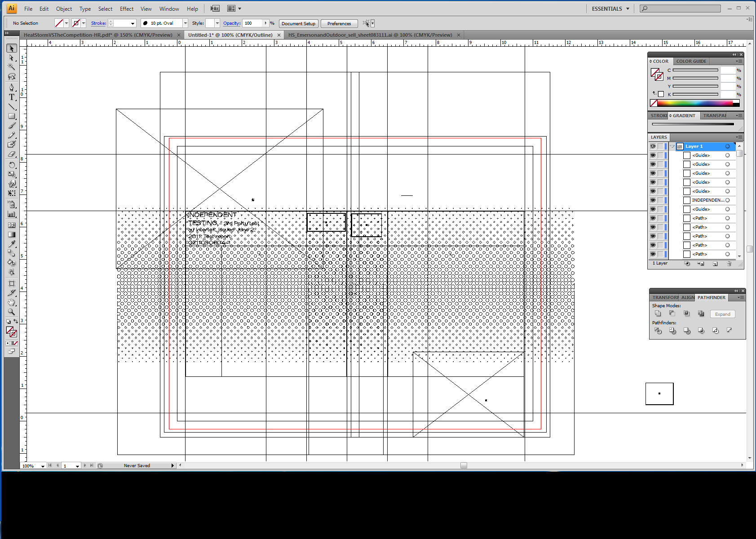Select the Lasso tool
Screen dimensions: 756x539
[12, 77]
